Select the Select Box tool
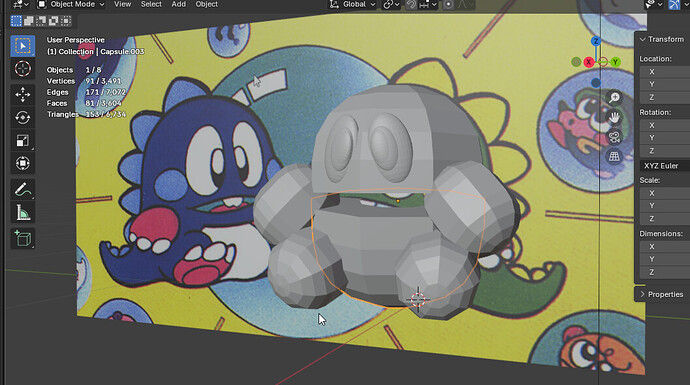Image resolution: width=690 pixels, height=385 pixels. (x=22, y=46)
